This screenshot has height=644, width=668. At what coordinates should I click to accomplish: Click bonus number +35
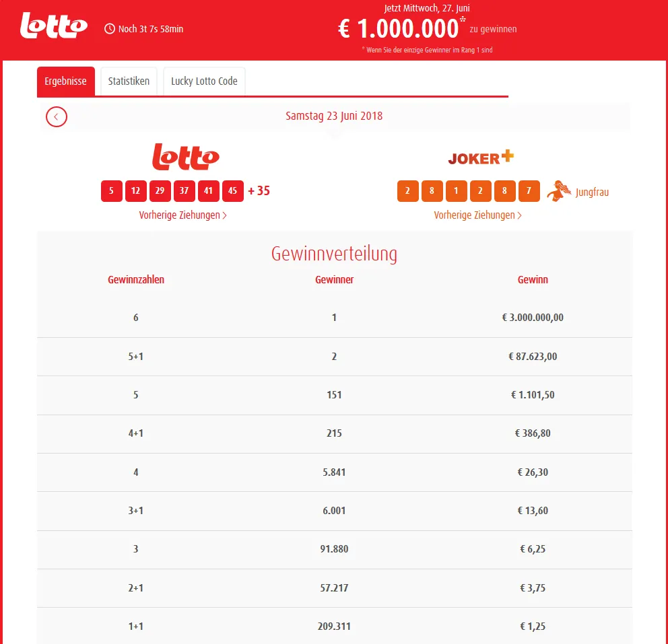click(259, 190)
